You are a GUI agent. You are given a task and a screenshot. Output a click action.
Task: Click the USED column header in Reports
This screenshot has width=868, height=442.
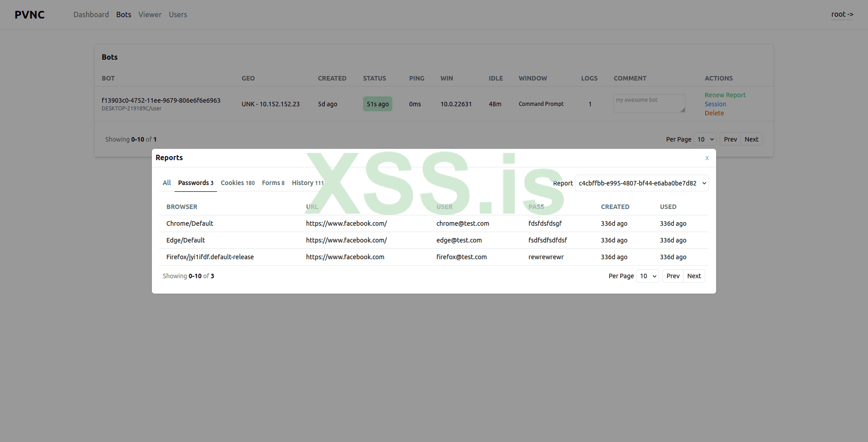click(668, 207)
